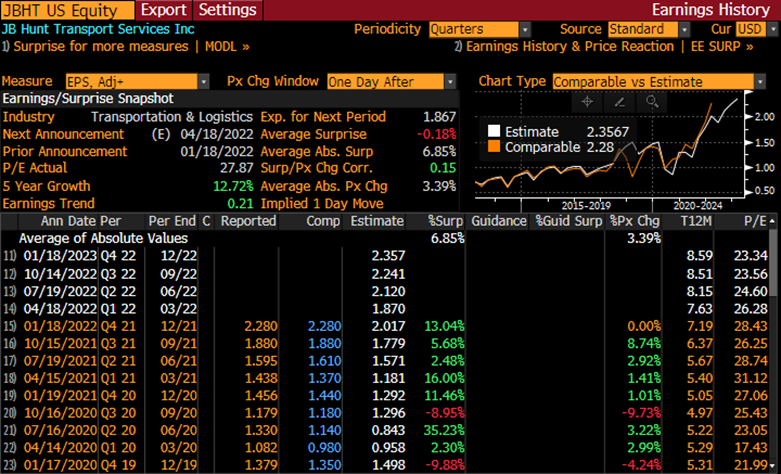Click the Estimate column header
The image size is (781, 474).
[x=377, y=221]
